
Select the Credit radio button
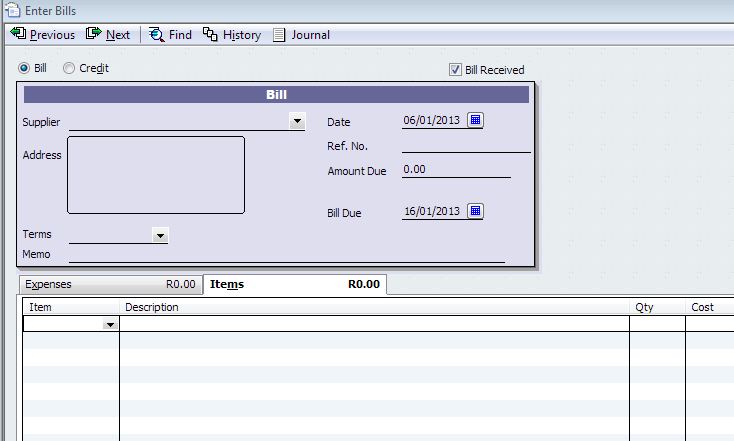pyautogui.click(x=69, y=68)
